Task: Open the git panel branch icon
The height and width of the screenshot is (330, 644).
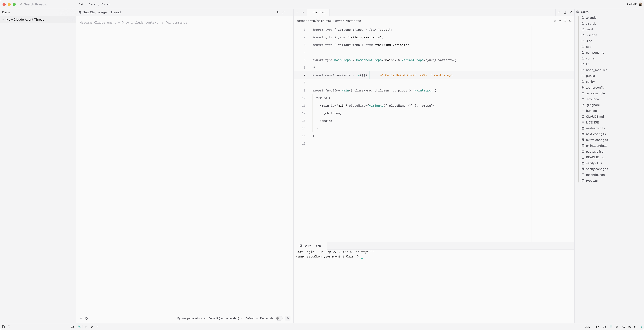Action: 635,326
